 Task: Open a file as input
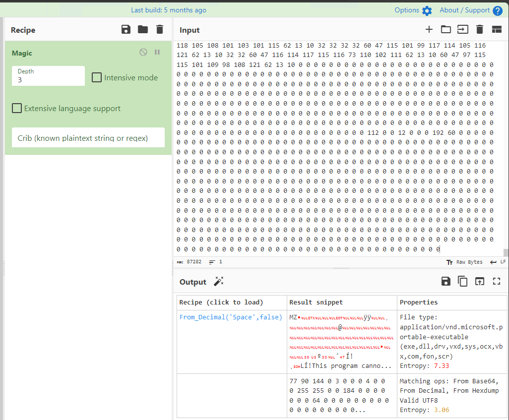(445, 29)
